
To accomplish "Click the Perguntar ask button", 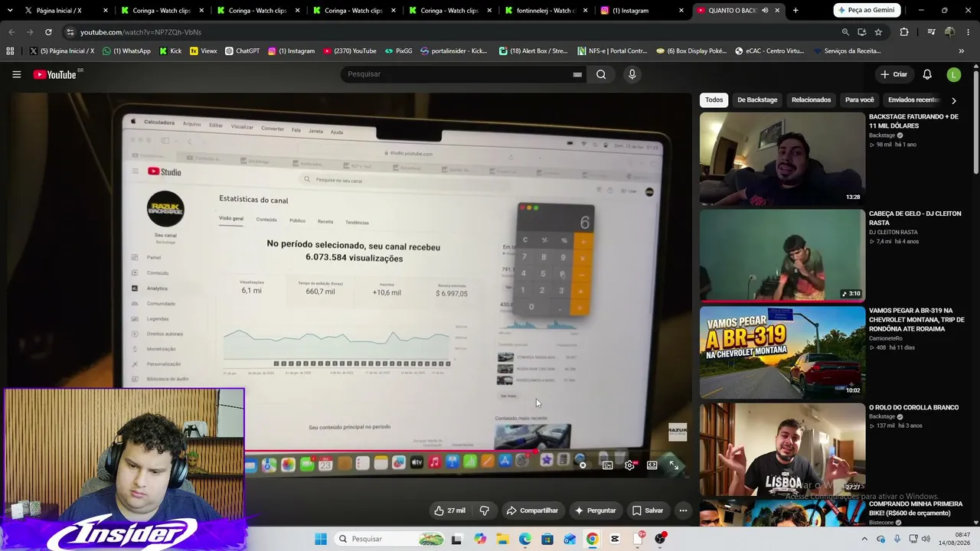I will pos(595,510).
